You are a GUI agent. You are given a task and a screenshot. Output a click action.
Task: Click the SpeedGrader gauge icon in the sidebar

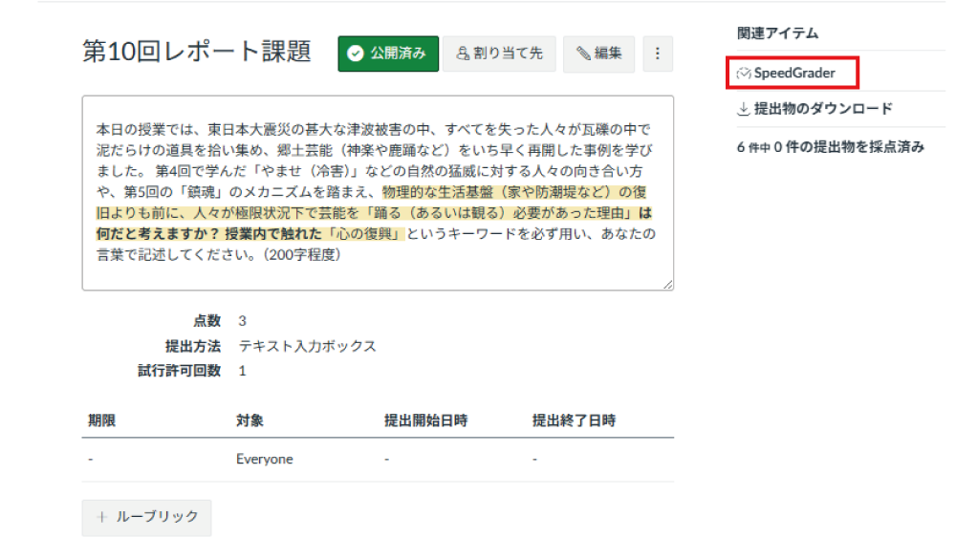pyautogui.click(x=746, y=72)
